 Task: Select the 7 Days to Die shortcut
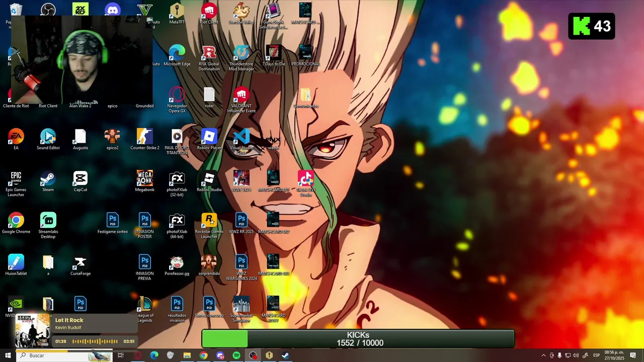coord(273,55)
